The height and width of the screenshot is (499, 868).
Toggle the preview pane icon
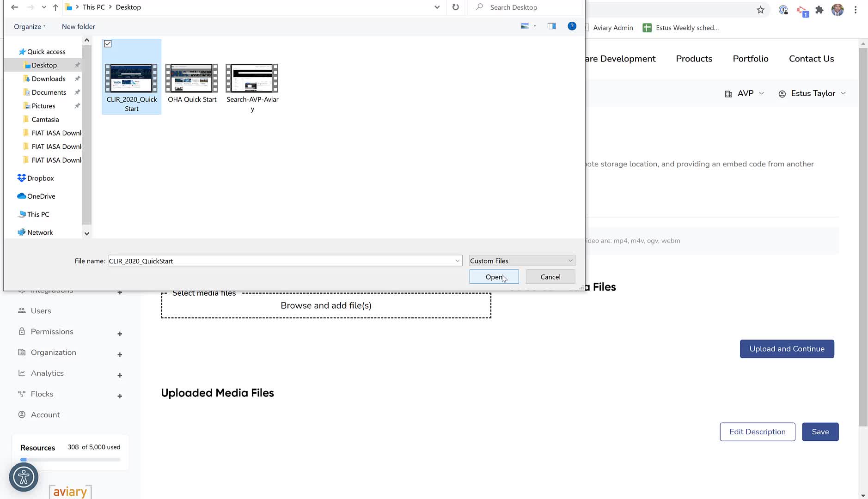point(551,26)
